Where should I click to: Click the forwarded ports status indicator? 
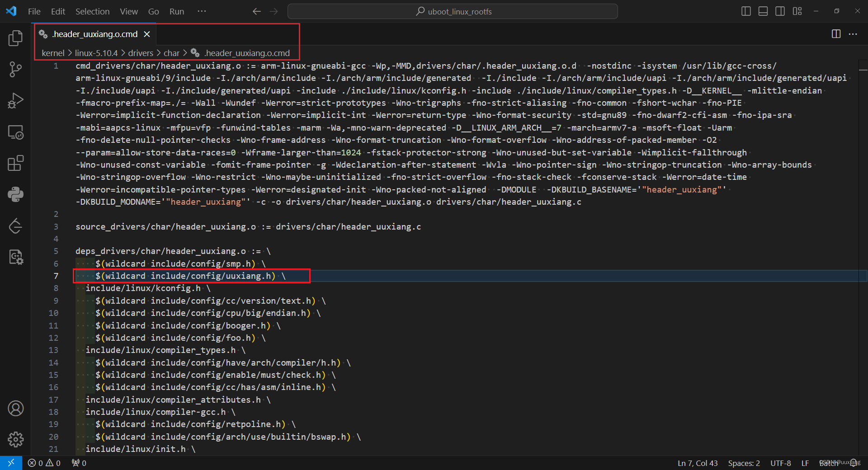[x=79, y=463]
